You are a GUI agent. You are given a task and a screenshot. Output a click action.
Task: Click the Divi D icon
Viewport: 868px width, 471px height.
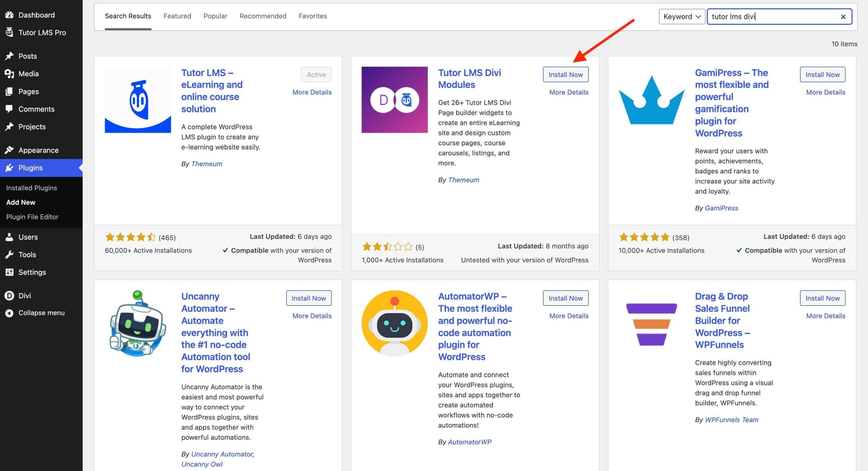tap(9, 296)
